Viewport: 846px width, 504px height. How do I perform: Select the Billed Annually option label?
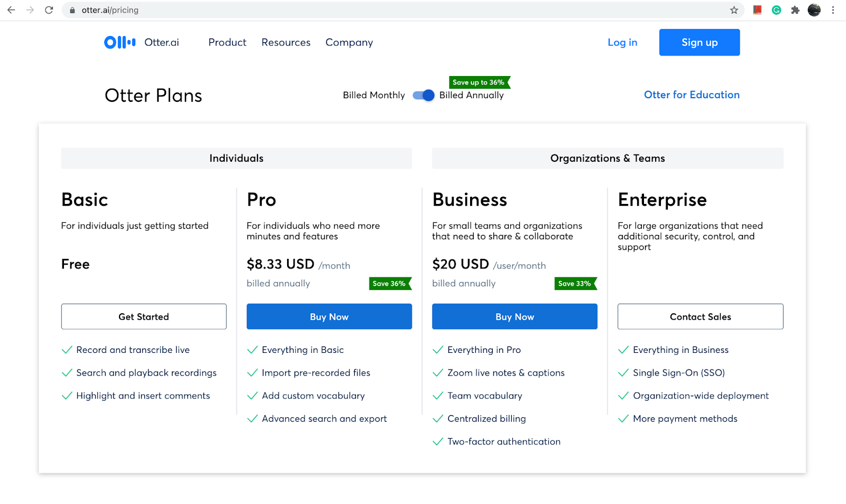click(472, 95)
